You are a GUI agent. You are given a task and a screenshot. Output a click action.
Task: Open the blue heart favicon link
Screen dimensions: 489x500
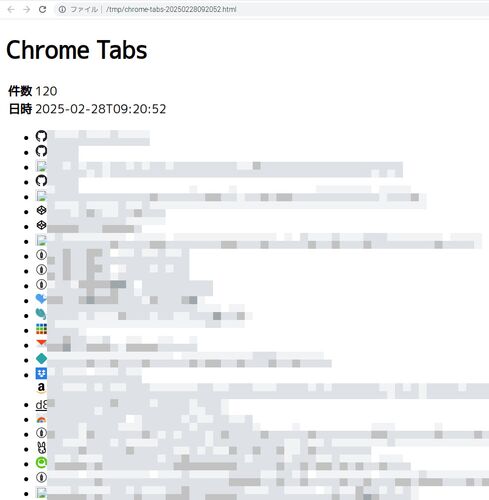pyautogui.click(x=41, y=299)
